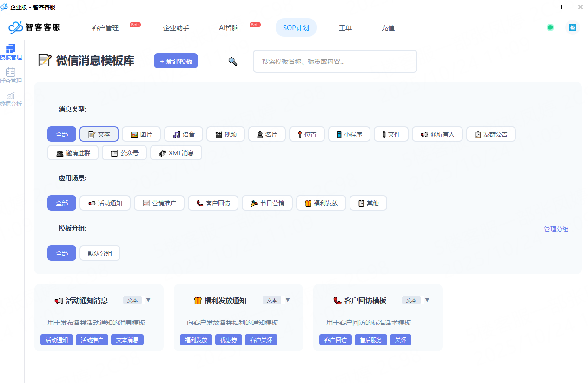Expand the dropdown on 活动通知消息 card
This screenshot has height=383, width=588.
pyautogui.click(x=148, y=300)
